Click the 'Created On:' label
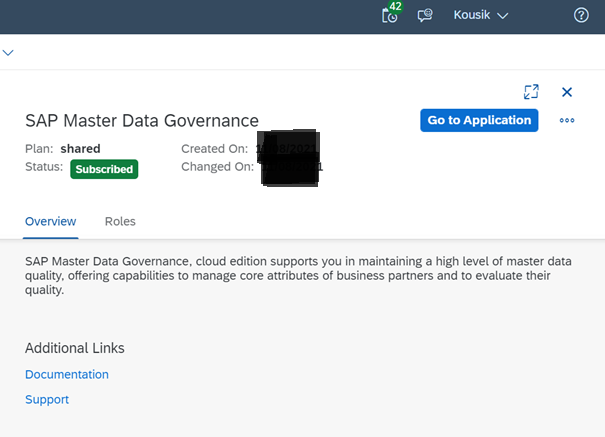Image resolution: width=605 pixels, height=437 pixels. click(215, 148)
